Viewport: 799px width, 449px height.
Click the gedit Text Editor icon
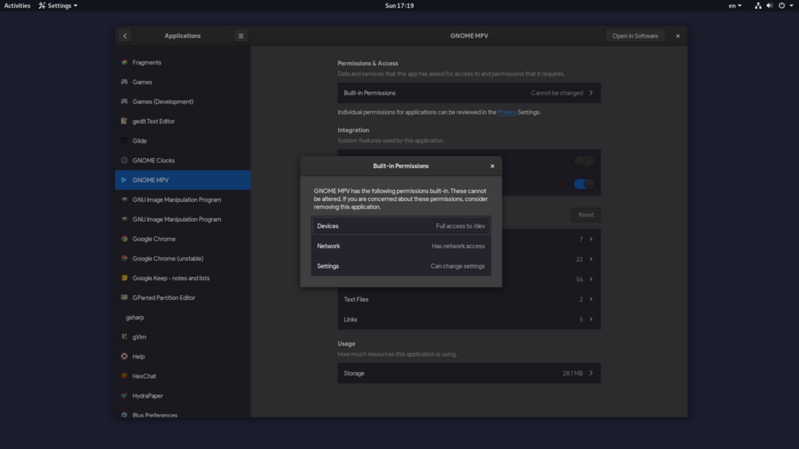pyautogui.click(x=124, y=121)
